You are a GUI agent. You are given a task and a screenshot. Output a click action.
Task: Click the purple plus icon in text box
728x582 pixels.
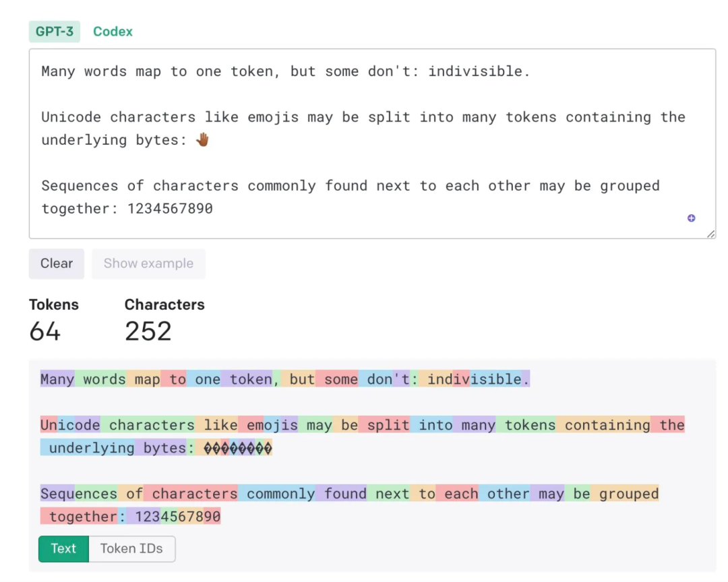pos(691,218)
